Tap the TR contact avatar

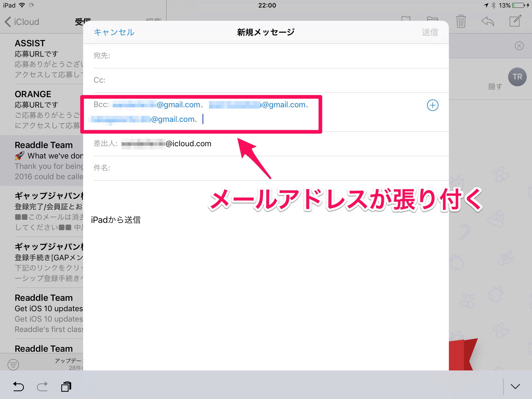tap(517, 77)
